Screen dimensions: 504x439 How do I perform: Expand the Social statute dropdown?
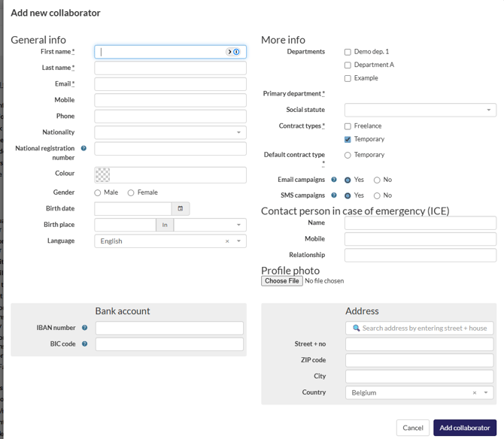(420, 110)
